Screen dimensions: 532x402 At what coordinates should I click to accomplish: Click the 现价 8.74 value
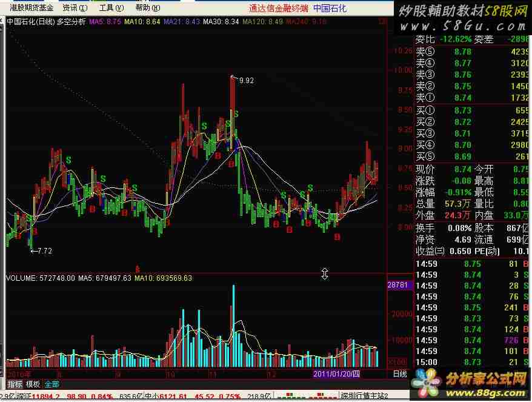[x=463, y=169]
